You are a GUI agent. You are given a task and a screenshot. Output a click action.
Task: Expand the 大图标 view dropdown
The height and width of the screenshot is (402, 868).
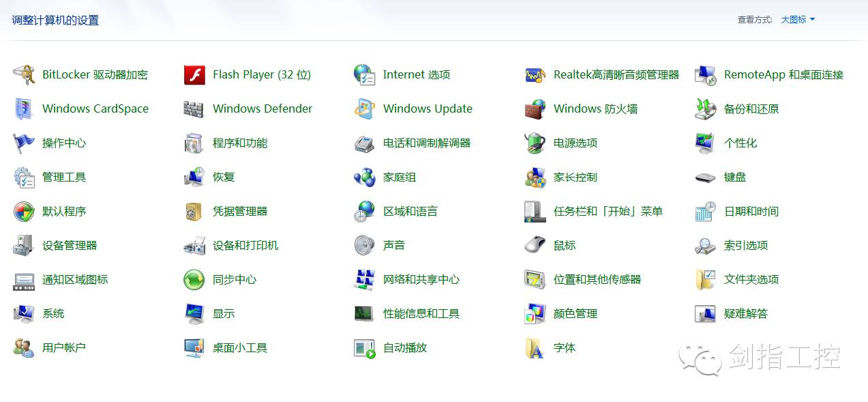pos(798,20)
